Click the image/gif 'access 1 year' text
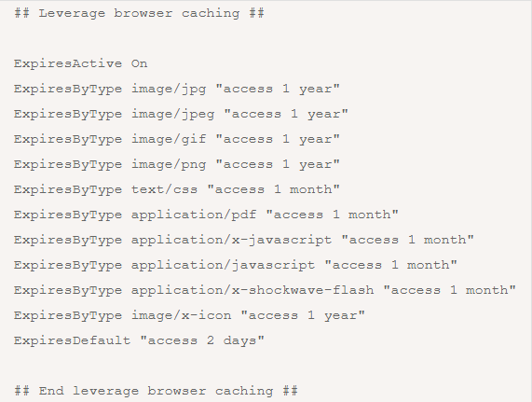The image size is (532, 402). tap(278, 139)
